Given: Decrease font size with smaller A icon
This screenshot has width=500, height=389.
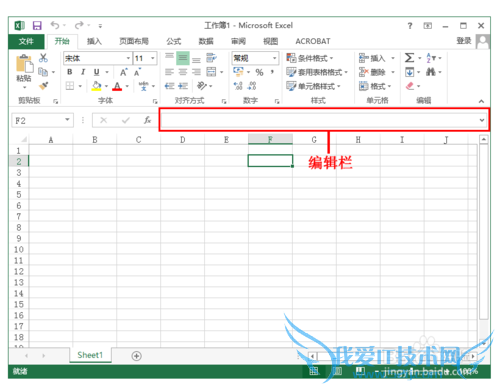Looking at the screenshot, I should (x=137, y=72).
